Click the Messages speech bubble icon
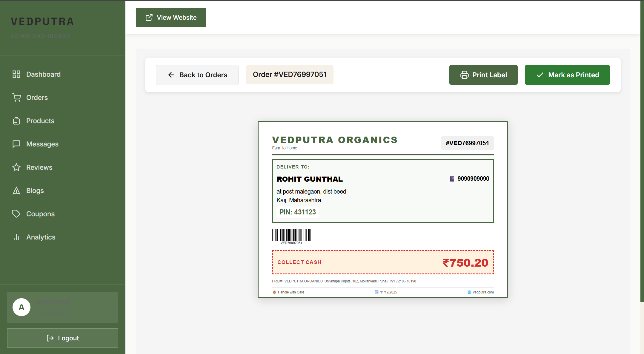The image size is (644, 354). pos(16,144)
